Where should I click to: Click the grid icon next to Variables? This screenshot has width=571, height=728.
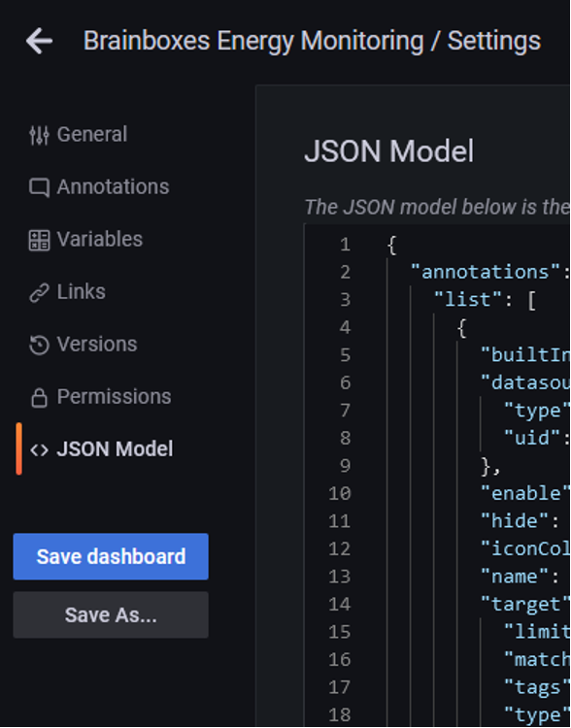tap(39, 240)
